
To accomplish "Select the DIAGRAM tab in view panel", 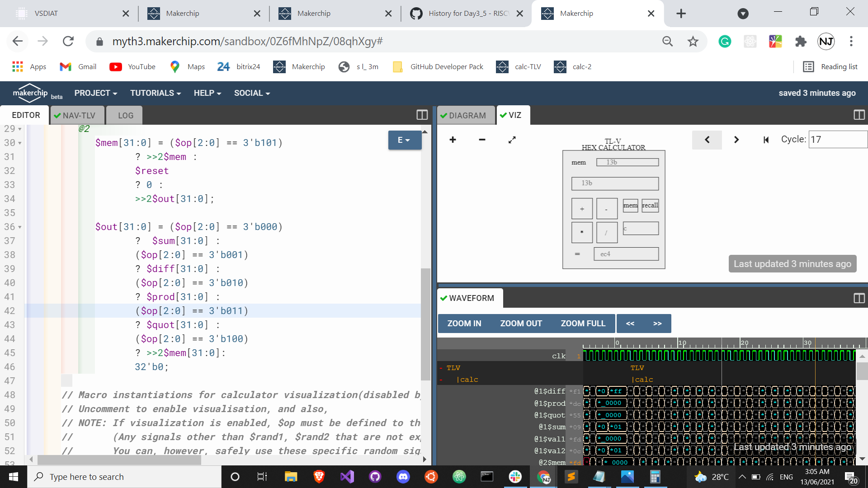I will [467, 115].
